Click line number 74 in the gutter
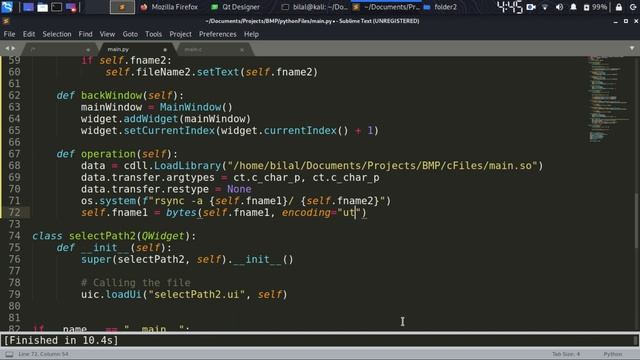Screen dimensions: 640x360 (14, 236)
